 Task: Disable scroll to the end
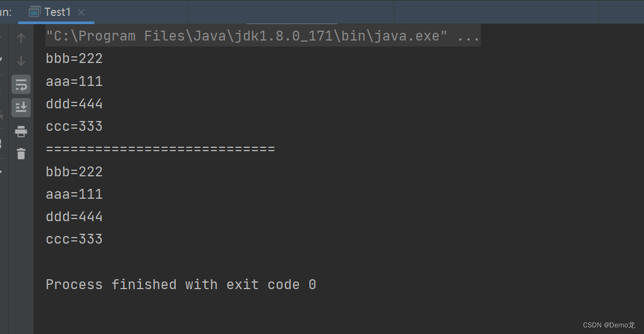(21, 107)
